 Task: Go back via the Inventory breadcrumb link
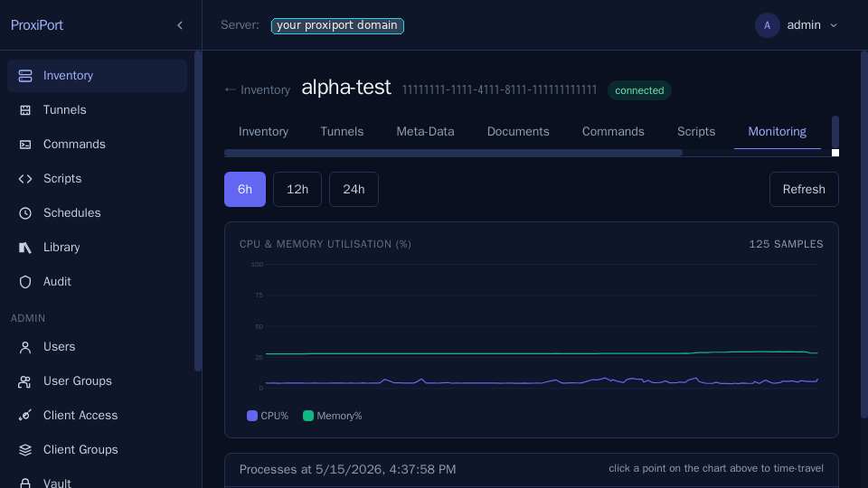[x=258, y=90]
